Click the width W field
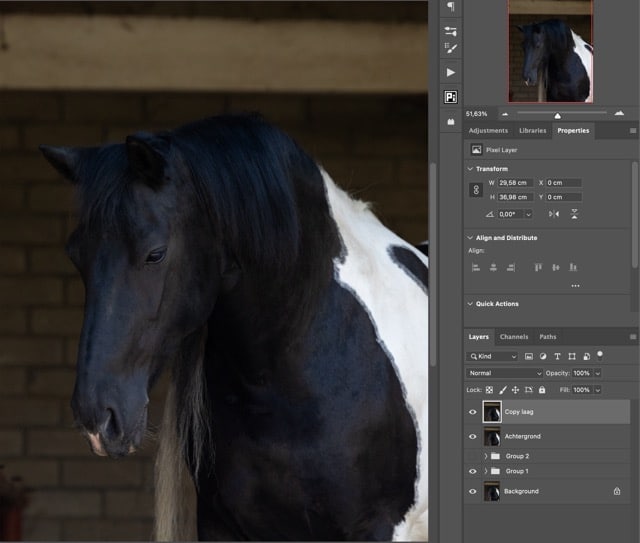The height and width of the screenshot is (543, 640). click(x=515, y=183)
